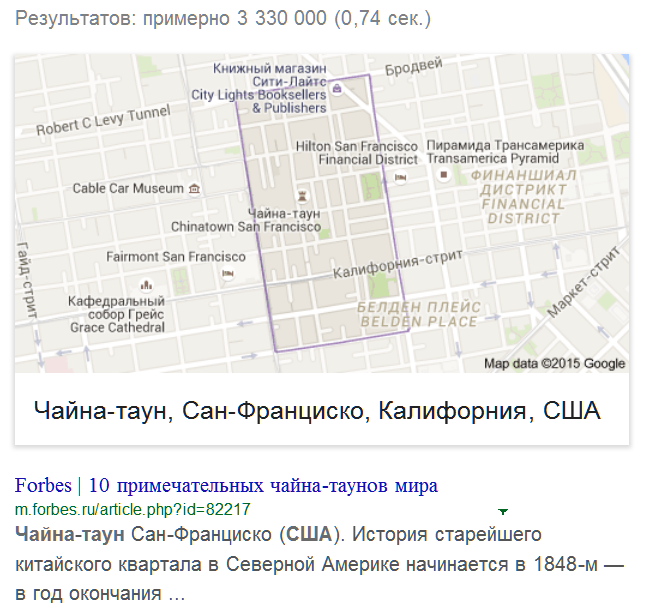Image resolution: width=665 pixels, height=612 pixels.
Task: Click the 'Маркет-стрит' street label
Action: point(584,282)
